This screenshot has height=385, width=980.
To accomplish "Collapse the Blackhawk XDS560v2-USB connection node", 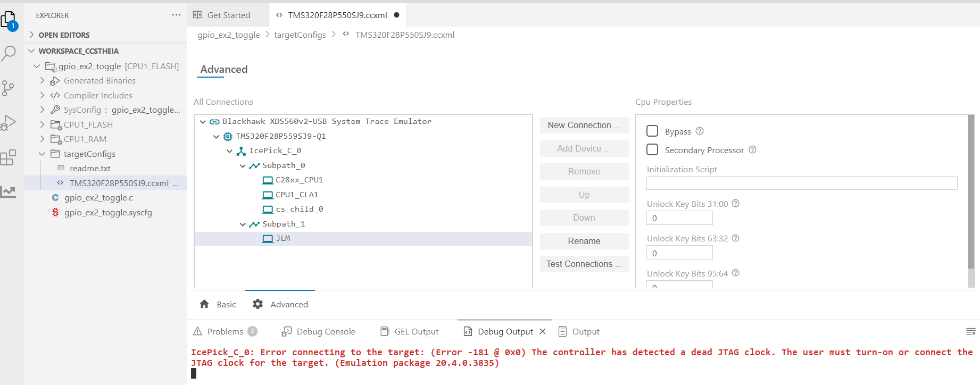I will point(203,122).
